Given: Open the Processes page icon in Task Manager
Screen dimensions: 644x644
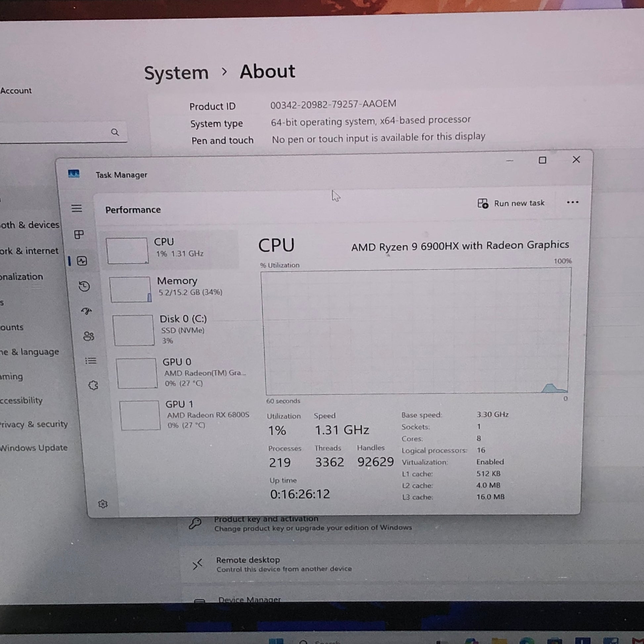Looking at the screenshot, I should click(x=79, y=235).
